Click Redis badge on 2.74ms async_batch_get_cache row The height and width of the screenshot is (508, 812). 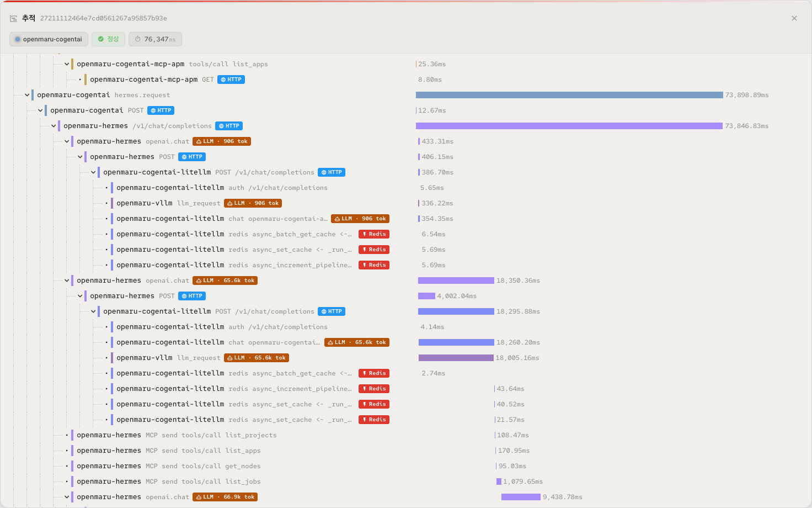coord(374,373)
